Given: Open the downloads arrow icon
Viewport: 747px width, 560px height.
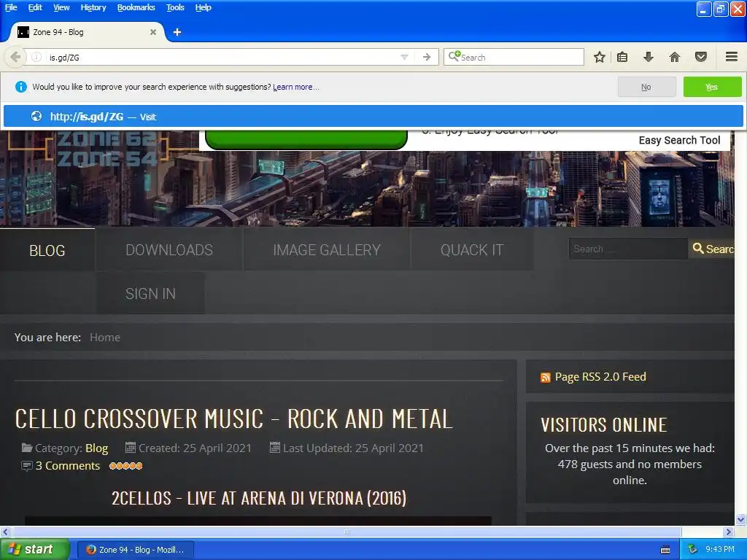Looking at the screenshot, I should pos(649,57).
